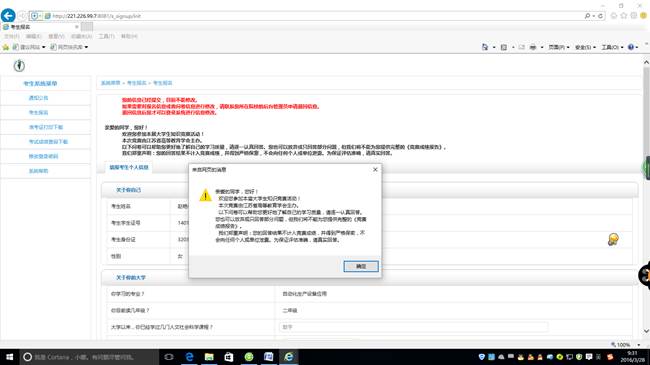Select the fill personal info tab
Screen dimensions: 650x365
[129, 168]
